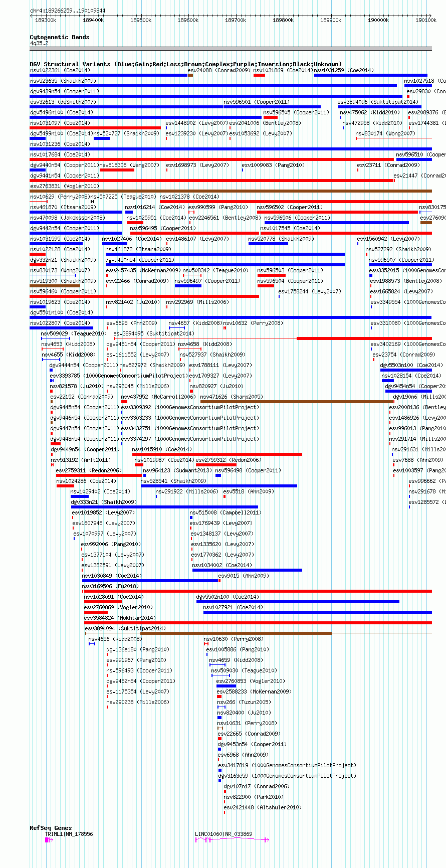446x868 pixels.
Task: Select variant nsv1017545 (Coe2014) label
Action: (290, 228)
